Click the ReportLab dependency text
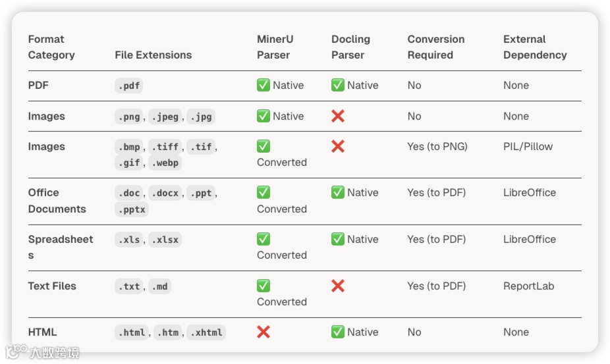Image resolution: width=610 pixels, height=364 pixels. coord(529,286)
